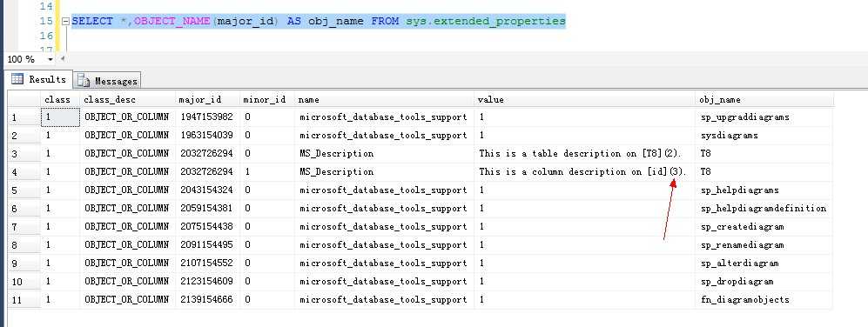Click the column description on [id](3) value
The image size is (868, 327).
584,172
